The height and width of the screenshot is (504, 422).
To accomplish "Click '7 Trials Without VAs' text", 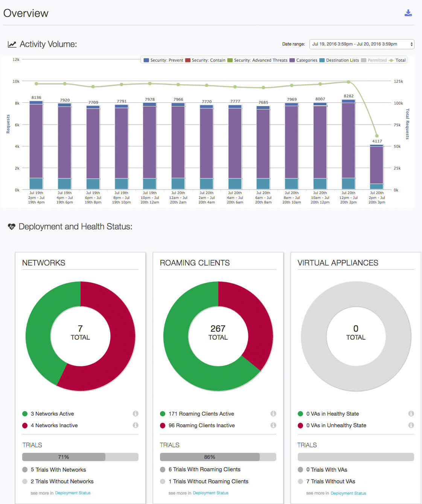I will click(x=331, y=481).
